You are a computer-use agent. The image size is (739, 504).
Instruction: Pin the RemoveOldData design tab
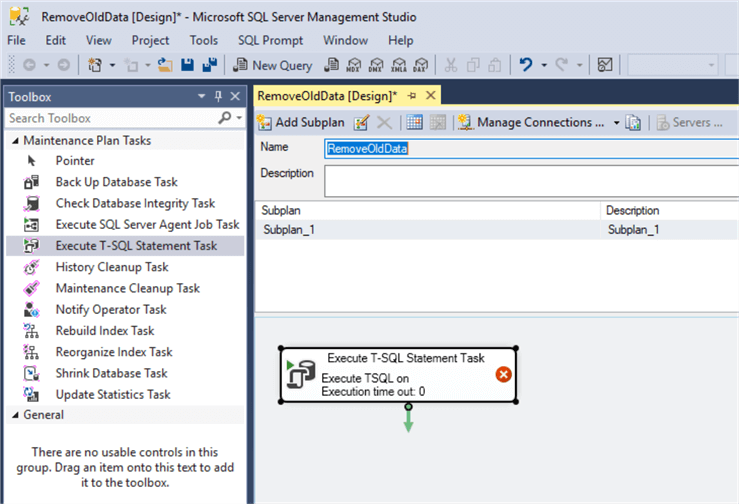412,96
